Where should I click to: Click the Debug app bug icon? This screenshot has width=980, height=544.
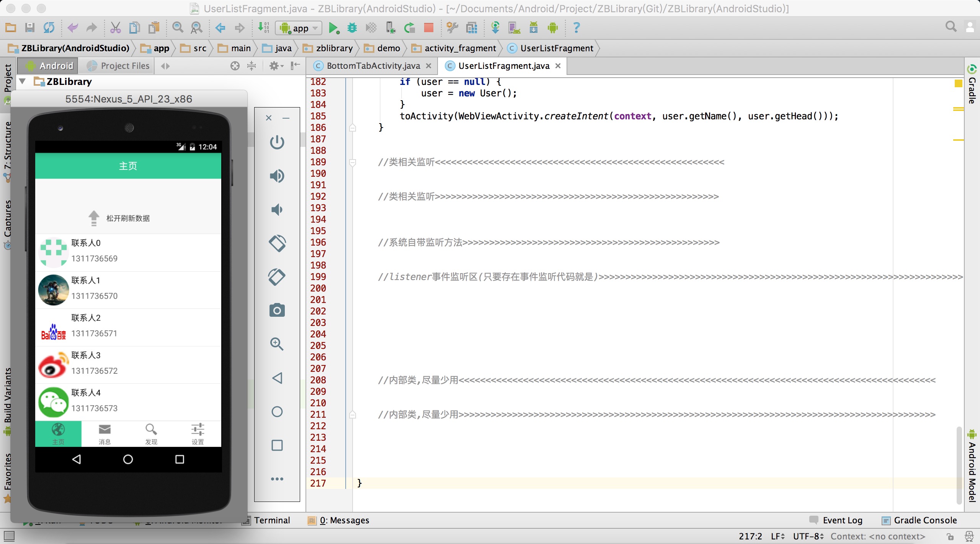click(x=352, y=28)
